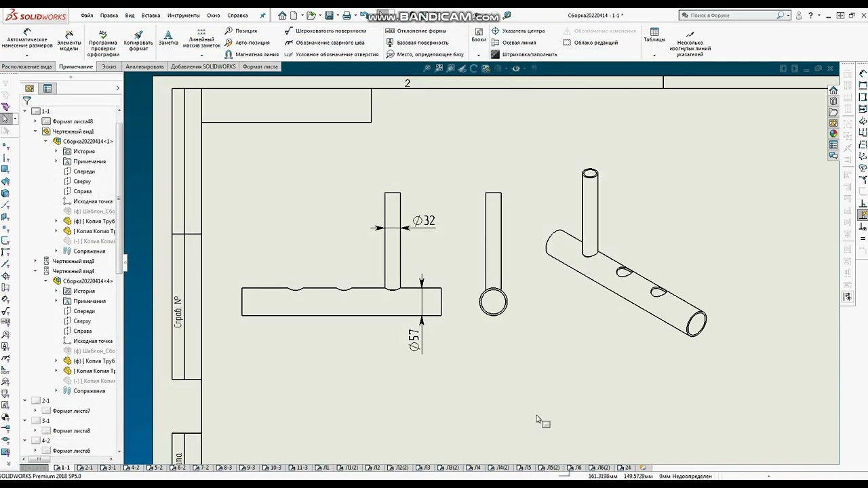Click Облако редакций (Revision Cloud)
The width and height of the screenshot is (868, 488).
pos(590,43)
